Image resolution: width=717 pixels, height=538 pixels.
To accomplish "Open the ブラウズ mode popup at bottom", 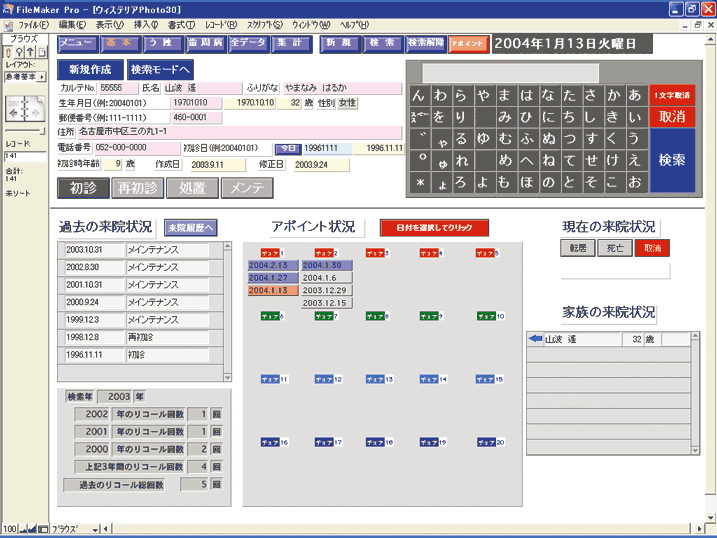I will 72,528.
